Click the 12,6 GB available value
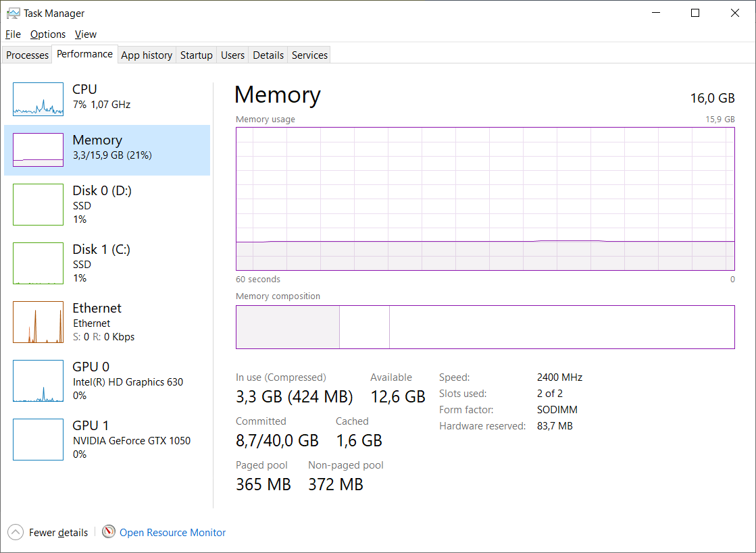This screenshot has height=553, width=756. [x=398, y=397]
